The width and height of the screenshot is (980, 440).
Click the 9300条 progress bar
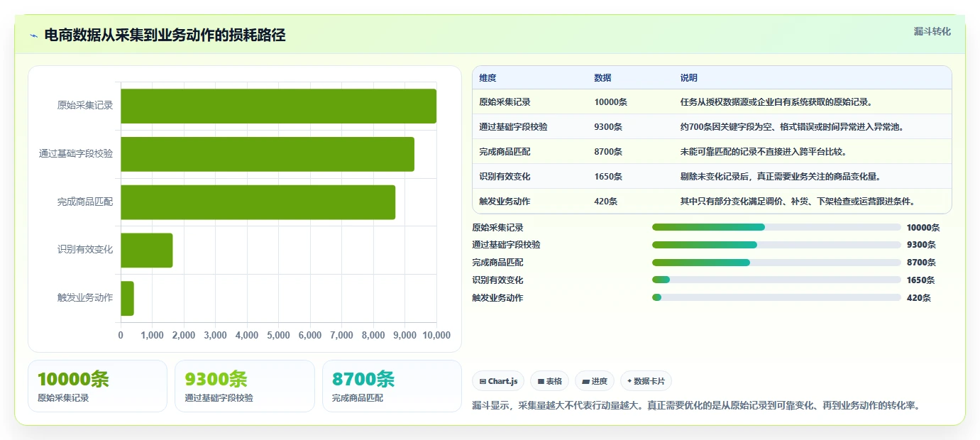(776, 245)
